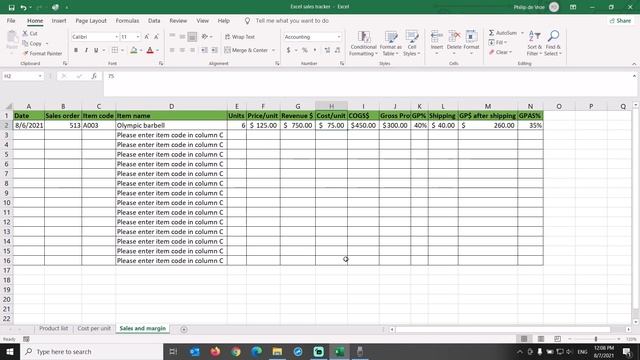Click Cut in Clipboard group

30,33
